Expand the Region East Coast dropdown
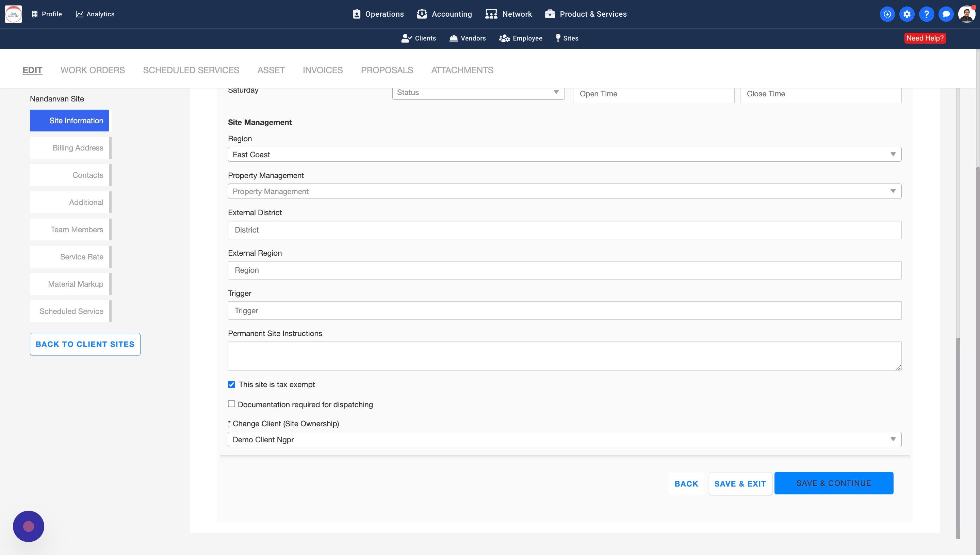The height and width of the screenshot is (555, 980). point(565,154)
